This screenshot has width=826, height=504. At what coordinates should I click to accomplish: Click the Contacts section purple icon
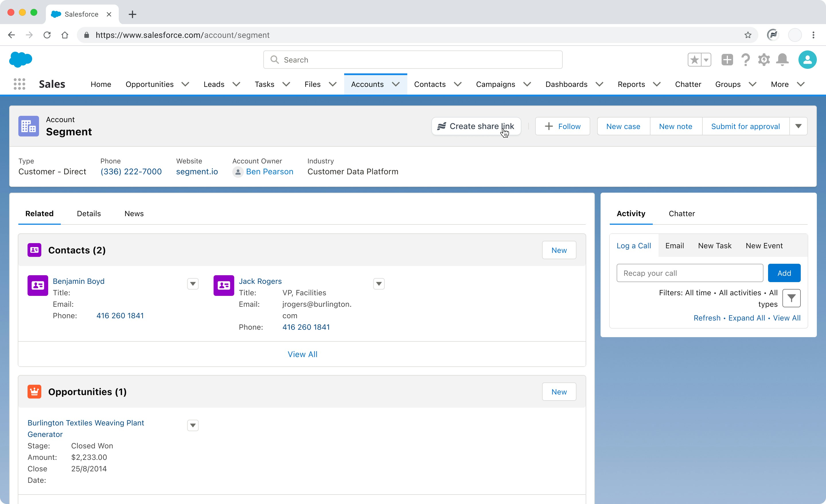[x=34, y=250]
